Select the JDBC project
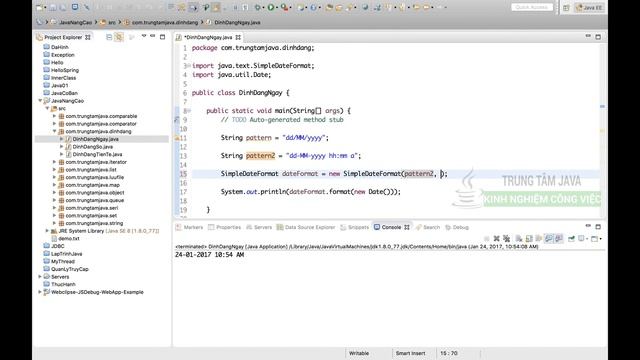 tap(57, 246)
